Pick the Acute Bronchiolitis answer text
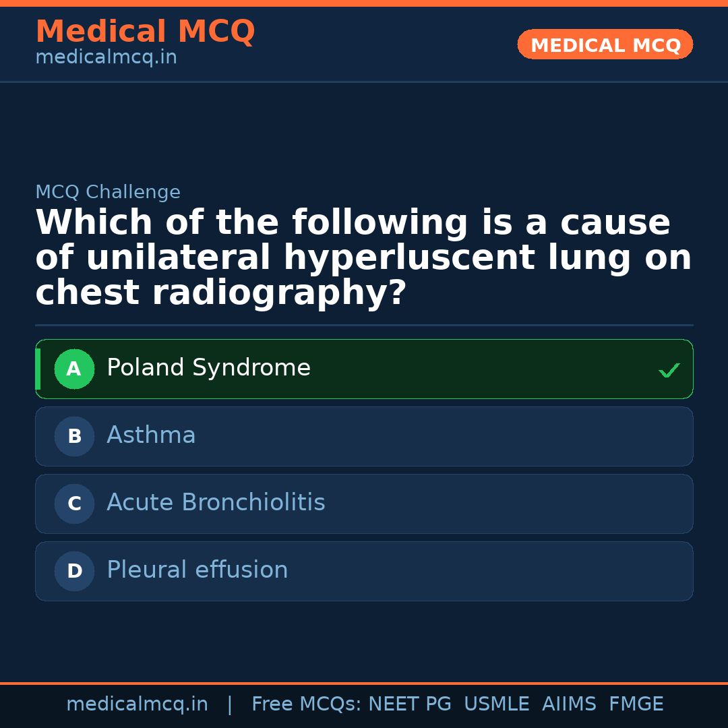The width and height of the screenshot is (728, 728). (x=216, y=503)
